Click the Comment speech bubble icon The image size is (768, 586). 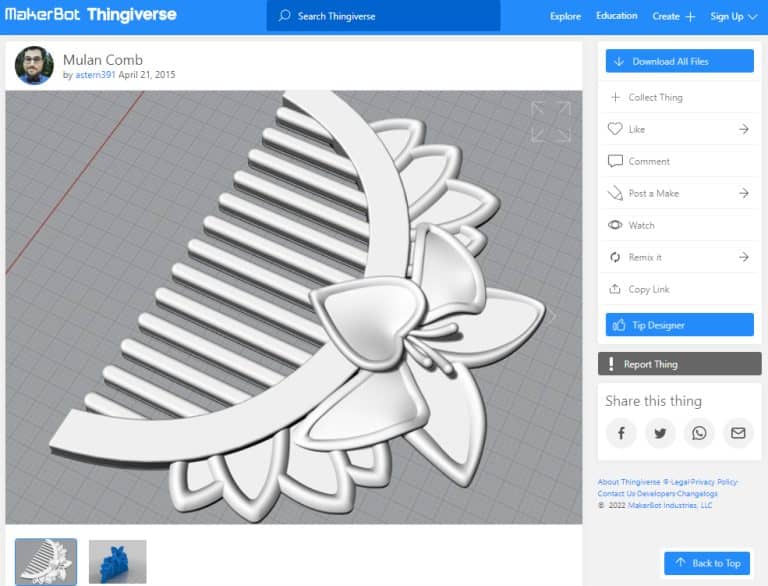(x=615, y=161)
